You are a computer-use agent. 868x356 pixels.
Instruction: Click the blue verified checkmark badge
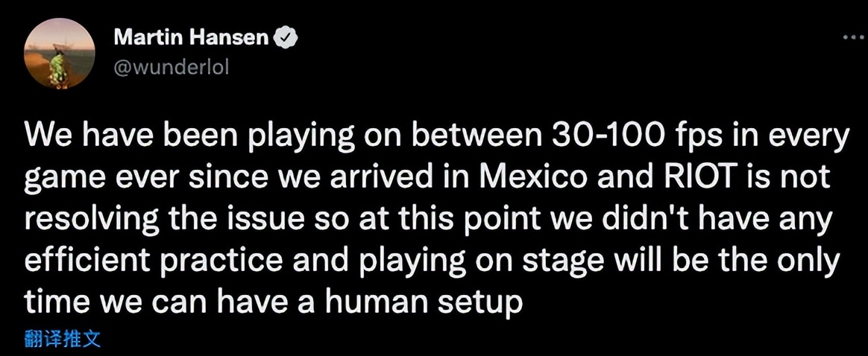[287, 38]
